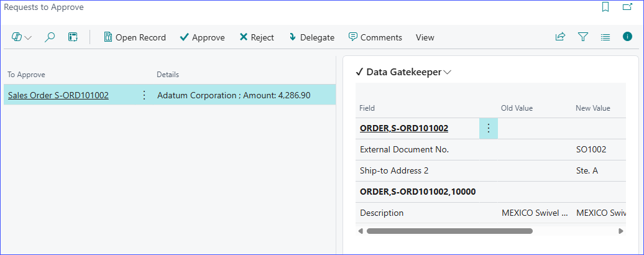Reject the selected request
Screen dimensions: 644x255
coord(257,37)
